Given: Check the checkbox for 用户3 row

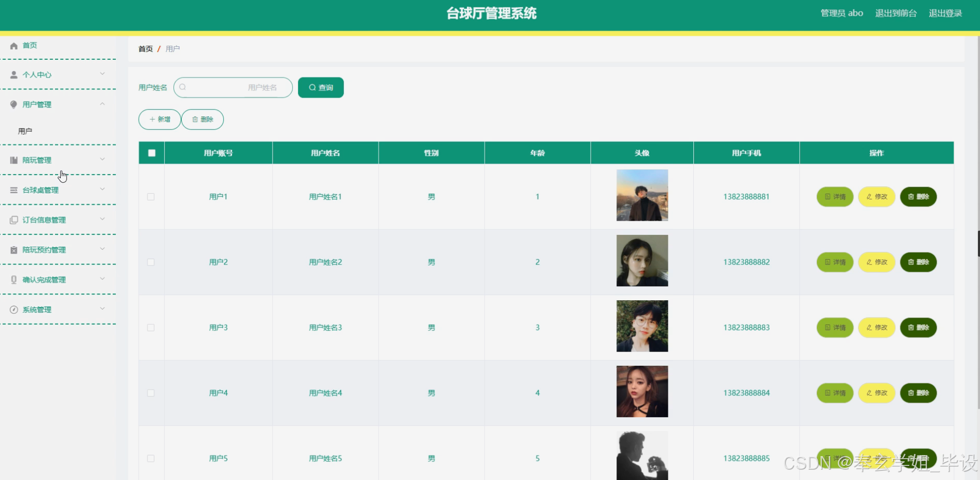Looking at the screenshot, I should (151, 327).
